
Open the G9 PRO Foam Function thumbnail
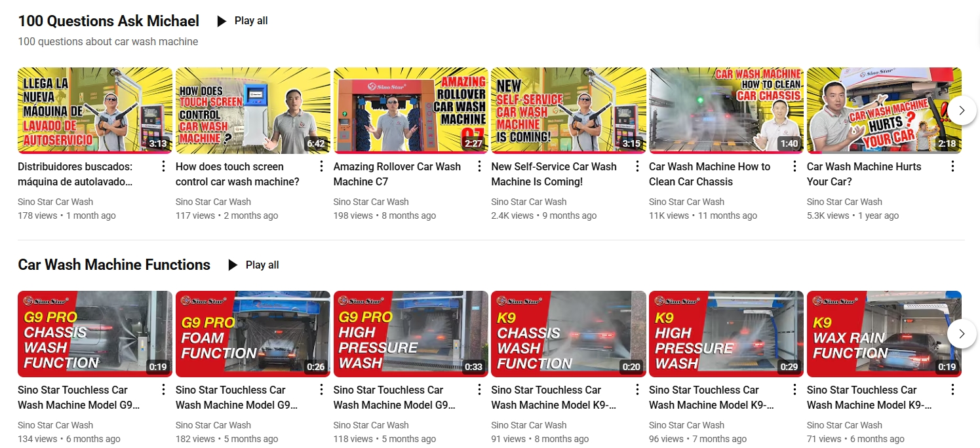tap(253, 334)
